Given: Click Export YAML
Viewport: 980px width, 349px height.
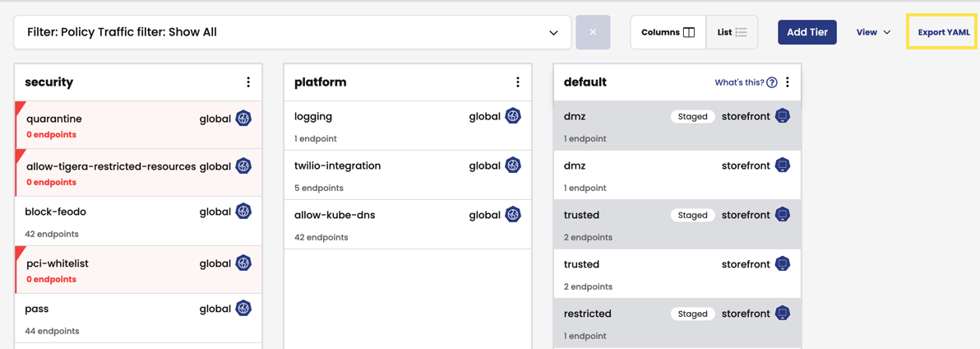Looking at the screenshot, I should 943,32.
